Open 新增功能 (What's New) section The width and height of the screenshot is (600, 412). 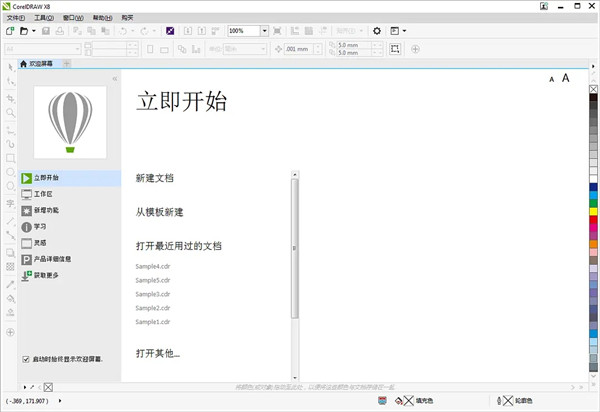(46, 210)
